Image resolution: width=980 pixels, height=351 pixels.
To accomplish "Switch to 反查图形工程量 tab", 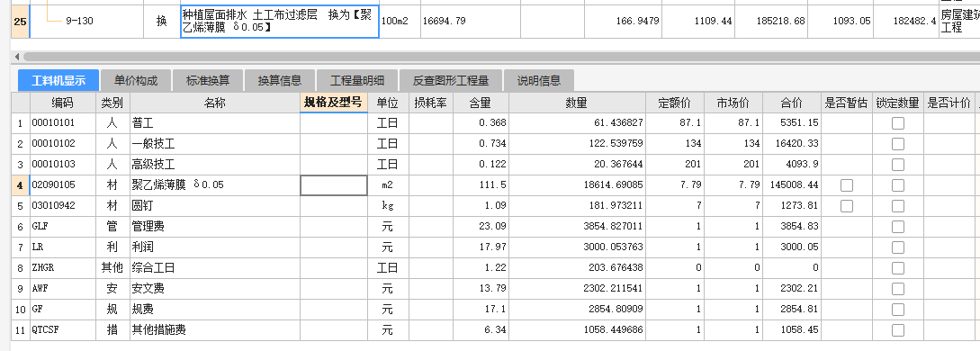I will tap(450, 81).
